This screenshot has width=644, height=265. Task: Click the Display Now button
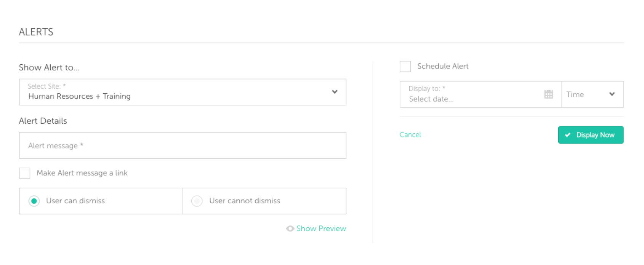click(x=591, y=135)
